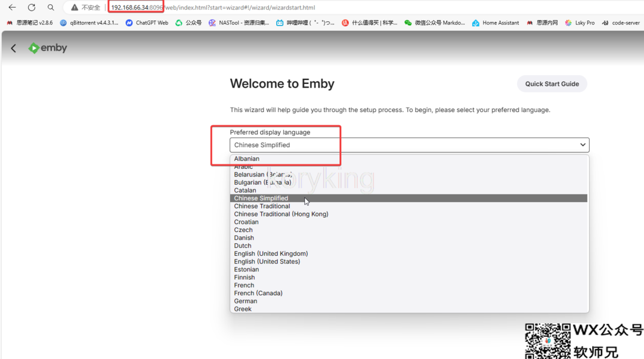Collapse the Preferred display language dropdown
This screenshot has width=644, height=359.
(410, 145)
